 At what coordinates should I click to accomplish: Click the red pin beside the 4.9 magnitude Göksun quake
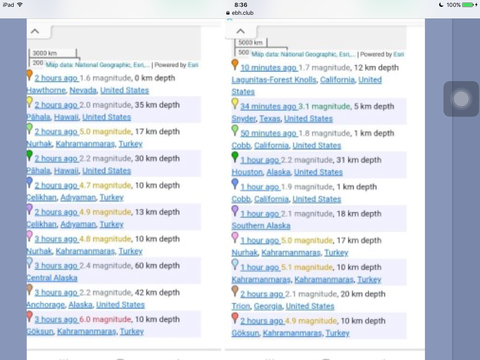(235, 318)
